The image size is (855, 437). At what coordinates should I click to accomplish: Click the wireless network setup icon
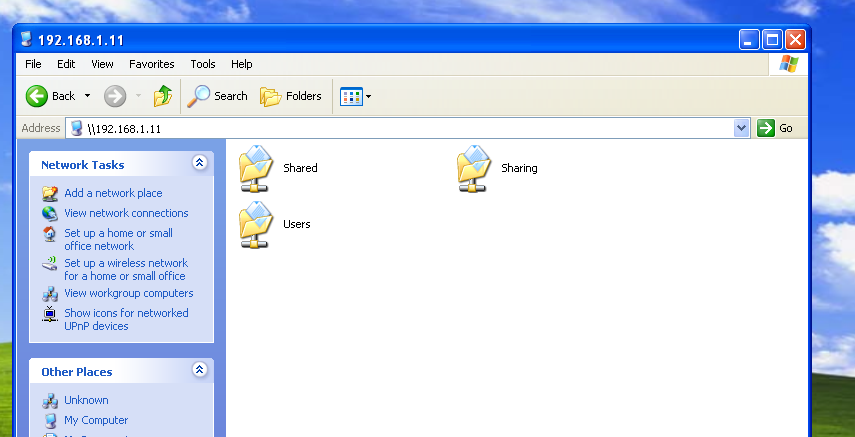coord(50,264)
